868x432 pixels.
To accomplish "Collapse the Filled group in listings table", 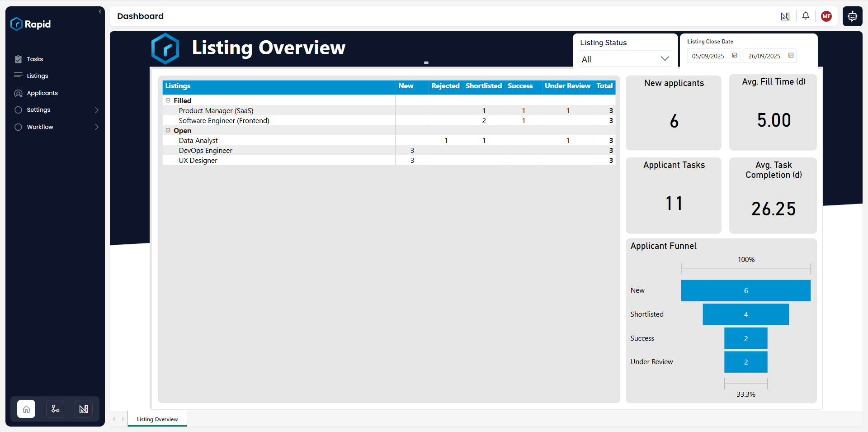I will (x=168, y=100).
